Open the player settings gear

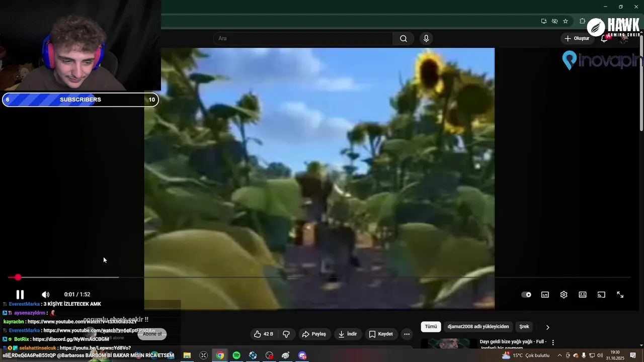tap(563, 295)
